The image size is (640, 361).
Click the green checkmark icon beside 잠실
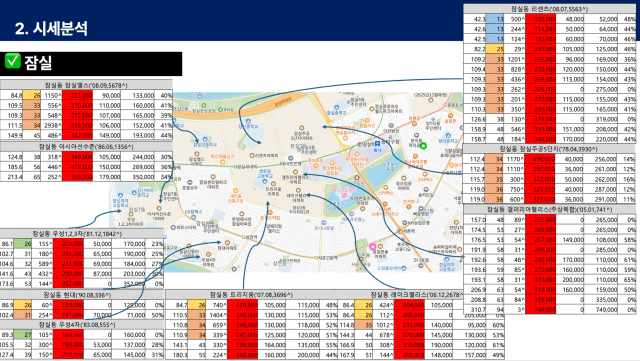pyautogui.click(x=12, y=61)
